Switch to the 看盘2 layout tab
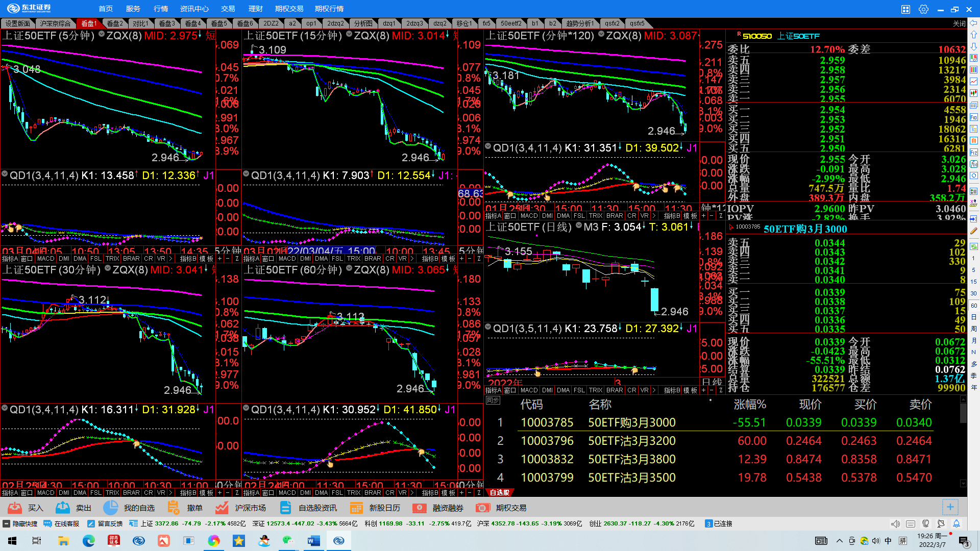980x551 pixels. point(114,23)
